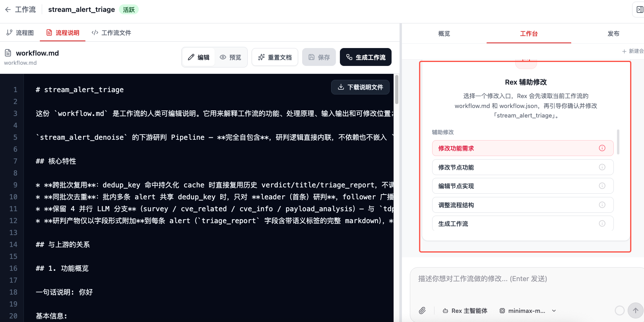This screenshot has height=322, width=644.
Task: Select the 修改节点功能 option
Action: (x=523, y=167)
